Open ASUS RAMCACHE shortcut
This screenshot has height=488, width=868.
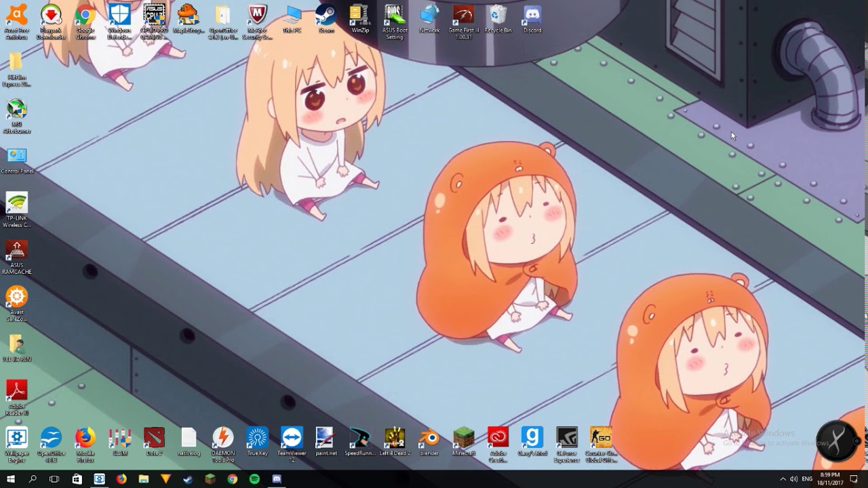tap(16, 258)
